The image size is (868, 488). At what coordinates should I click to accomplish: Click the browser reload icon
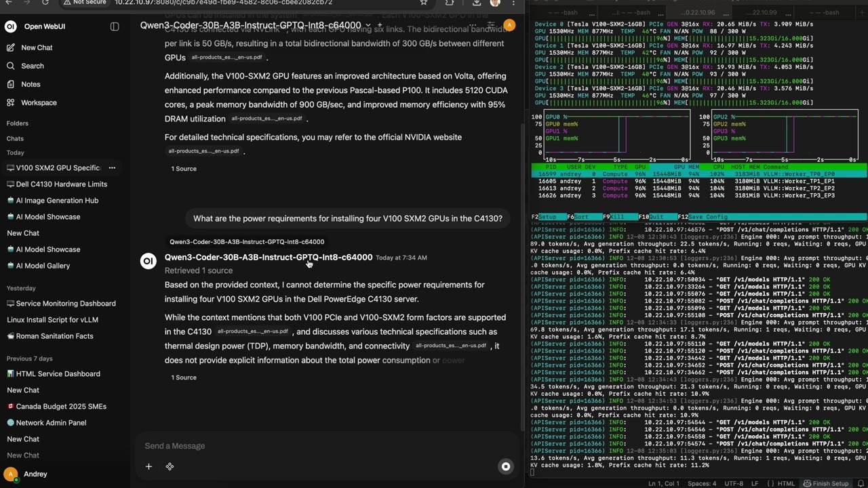pos(45,3)
